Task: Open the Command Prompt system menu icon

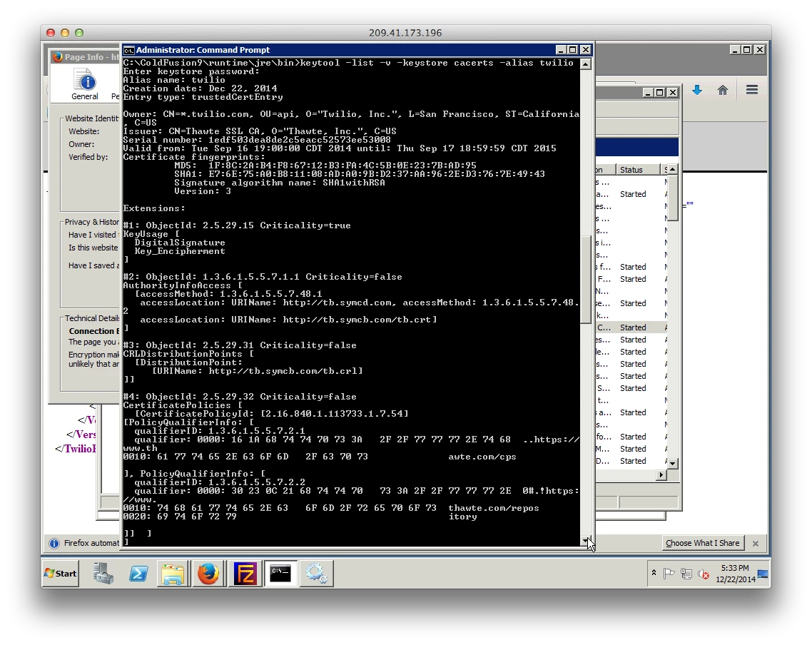Action: point(128,50)
